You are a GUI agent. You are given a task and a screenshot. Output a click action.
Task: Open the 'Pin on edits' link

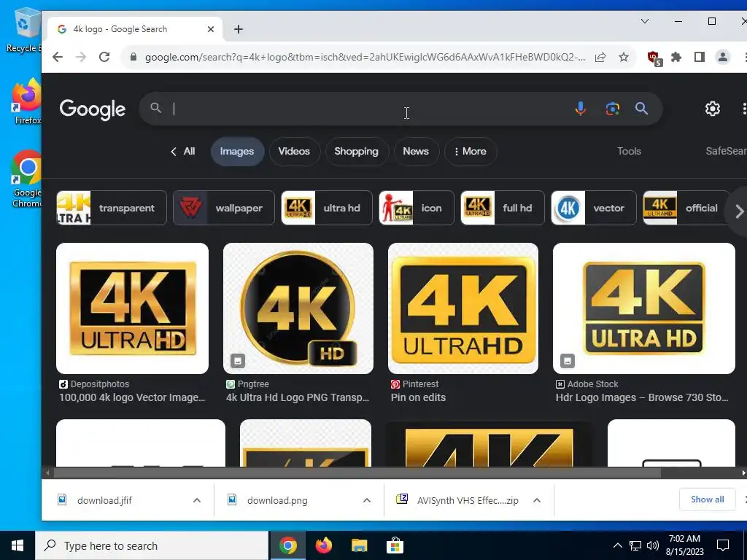418,397
